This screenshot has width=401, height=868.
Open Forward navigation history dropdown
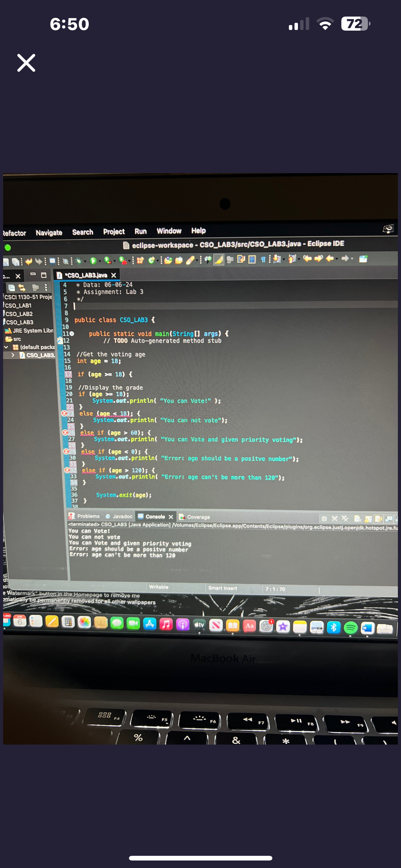coord(352,258)
